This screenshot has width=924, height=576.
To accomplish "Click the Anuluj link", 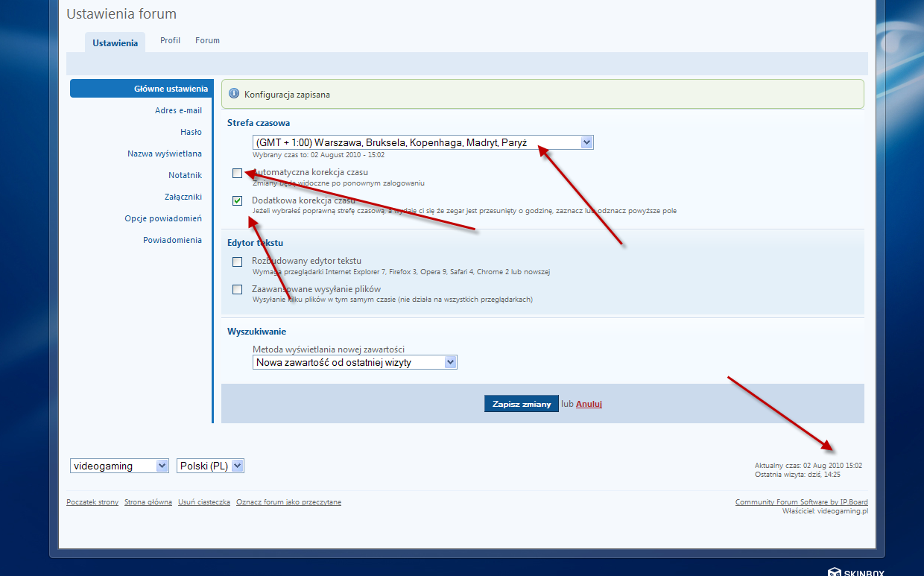I will pos(589,404).
